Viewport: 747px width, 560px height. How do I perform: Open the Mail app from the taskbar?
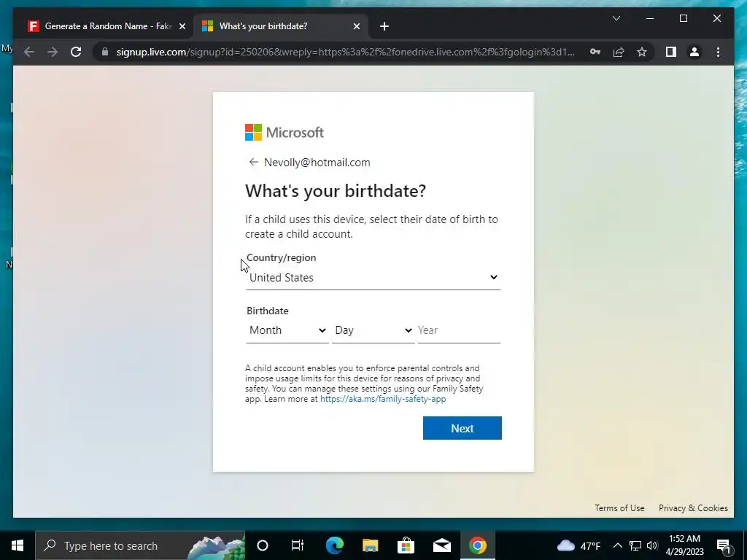[441, 545]
